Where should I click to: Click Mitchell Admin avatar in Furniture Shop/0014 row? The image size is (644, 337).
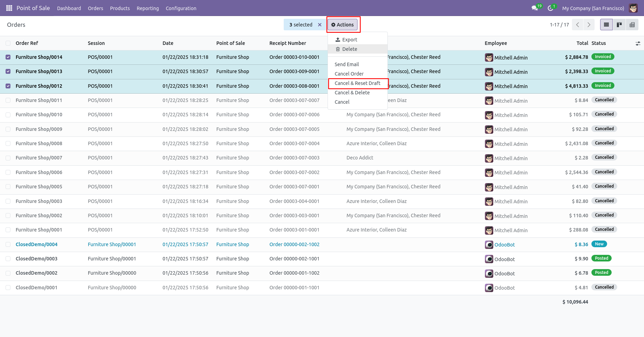coord(489,57)
